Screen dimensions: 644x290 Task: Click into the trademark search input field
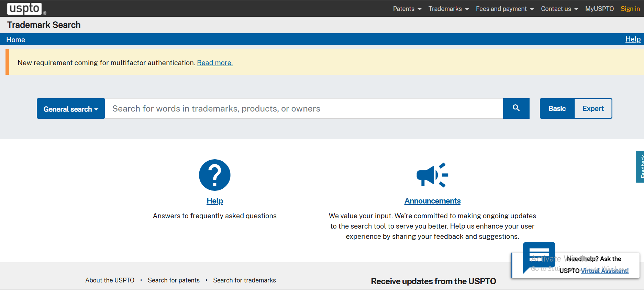(304, 108)
